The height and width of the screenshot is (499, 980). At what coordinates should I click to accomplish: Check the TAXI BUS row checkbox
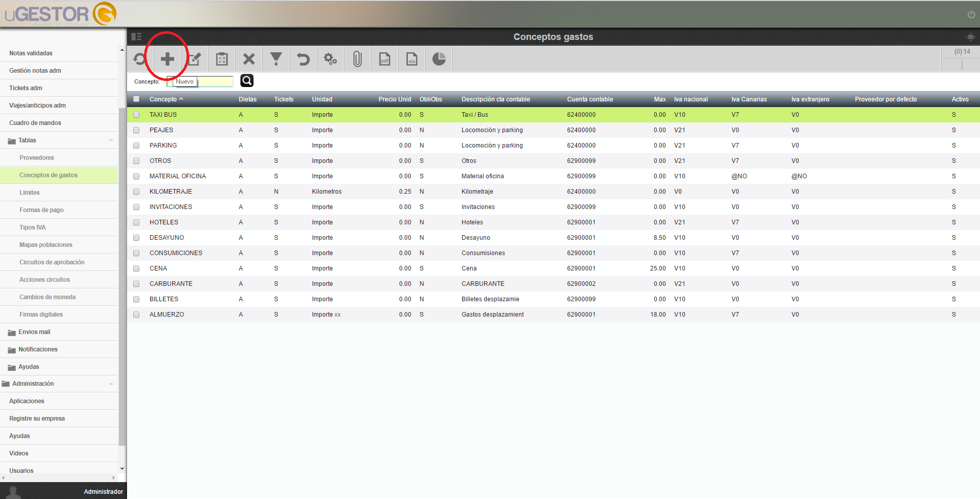[136, 115]
